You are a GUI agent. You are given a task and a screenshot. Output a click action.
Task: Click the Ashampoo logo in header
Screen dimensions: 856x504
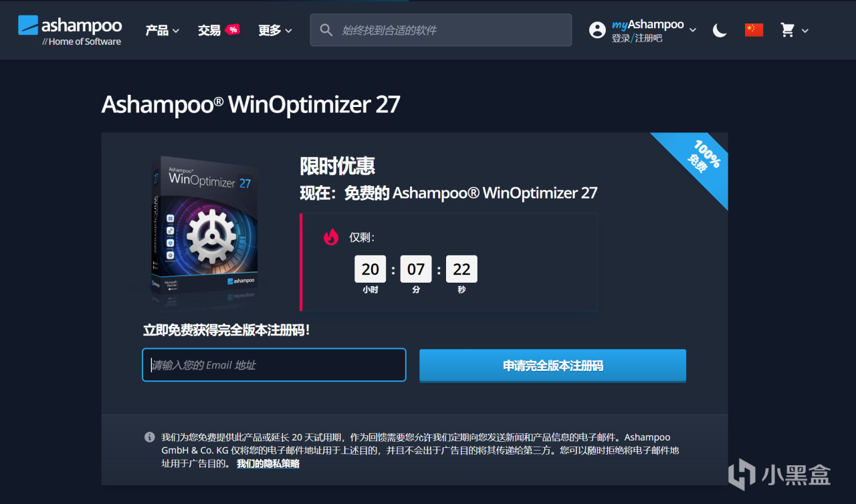point(70,30)
